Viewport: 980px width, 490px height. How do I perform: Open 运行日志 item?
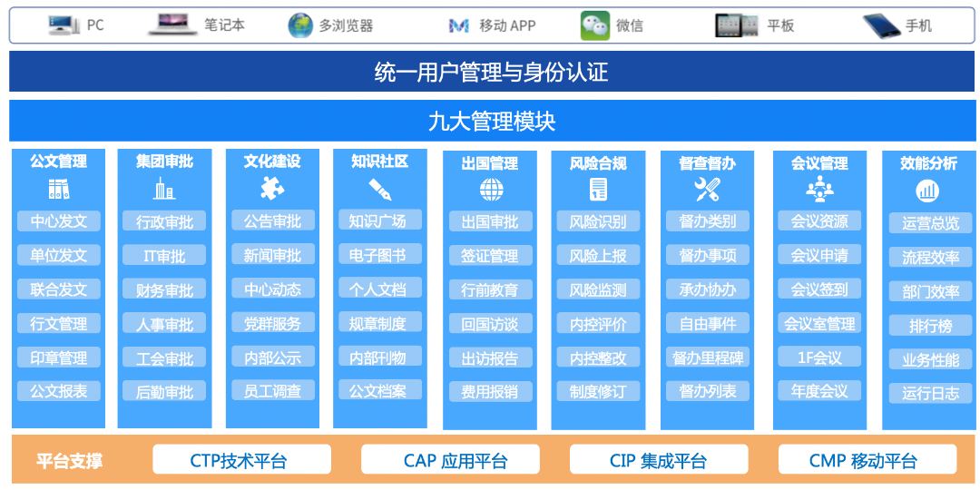(x=931, y=393)
